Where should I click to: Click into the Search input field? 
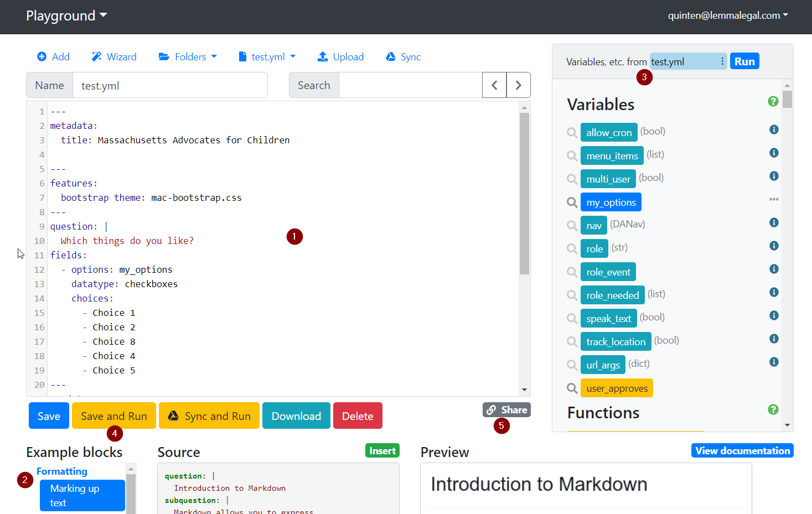pyautogui.click(x=410, y=85)
